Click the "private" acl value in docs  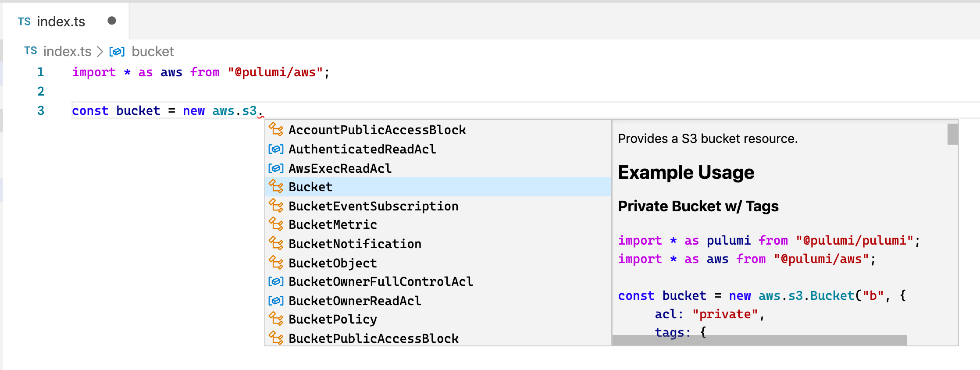coord(725,314)
